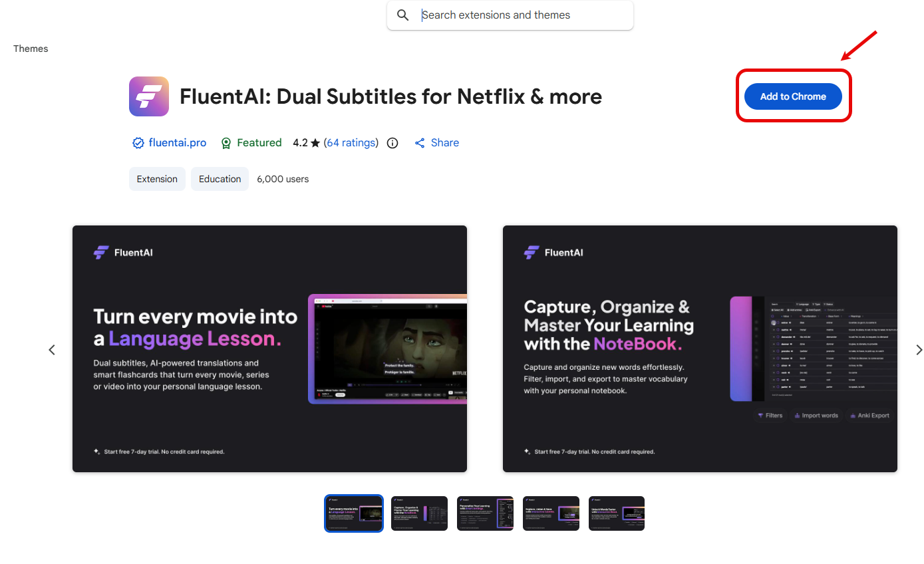
Task: Click the verified badge icon beside fluentai.pro
Action: point(138,143)
